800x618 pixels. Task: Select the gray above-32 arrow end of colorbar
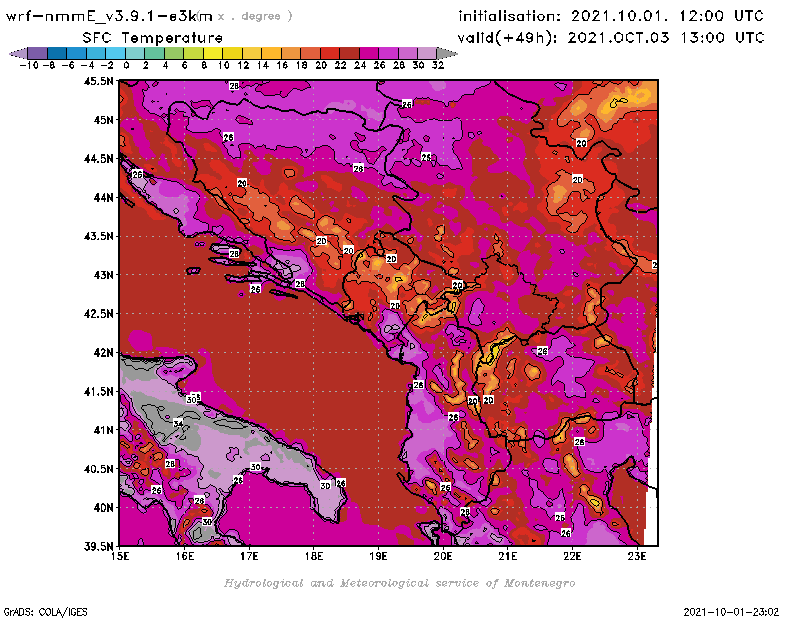tap(447, 53)
